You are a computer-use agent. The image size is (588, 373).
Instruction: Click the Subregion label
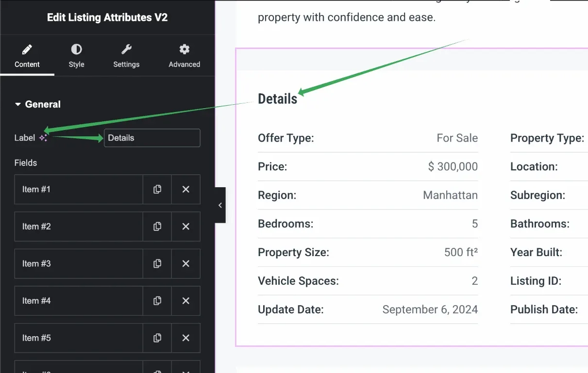click(x=538, y=195)
